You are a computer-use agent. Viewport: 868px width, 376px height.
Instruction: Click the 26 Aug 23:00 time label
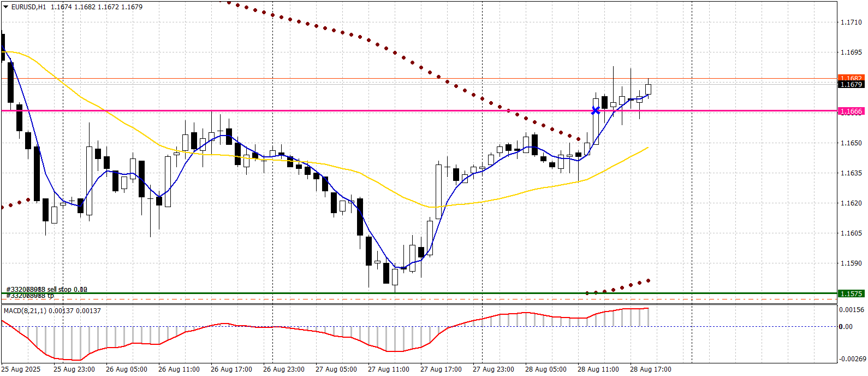coord(284,369)
